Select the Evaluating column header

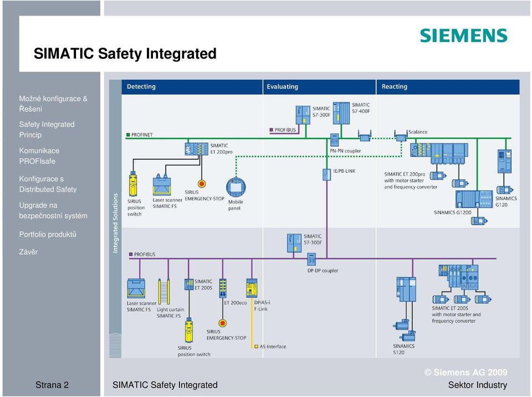(320, 87)
